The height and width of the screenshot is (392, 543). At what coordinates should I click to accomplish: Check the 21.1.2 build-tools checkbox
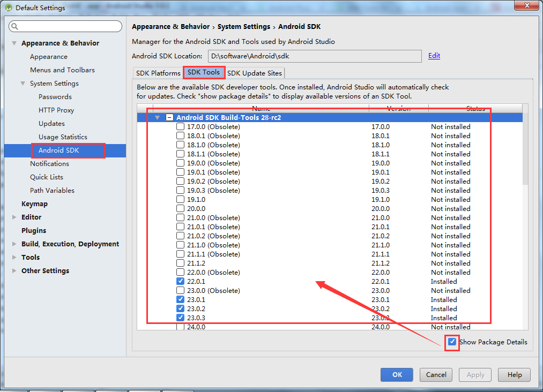click(x=181, y=263)
